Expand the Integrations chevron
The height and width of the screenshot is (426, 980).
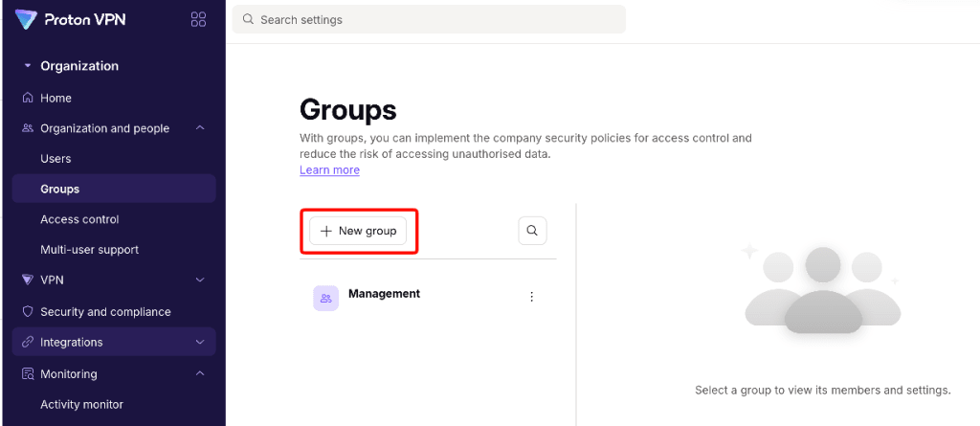200,342
